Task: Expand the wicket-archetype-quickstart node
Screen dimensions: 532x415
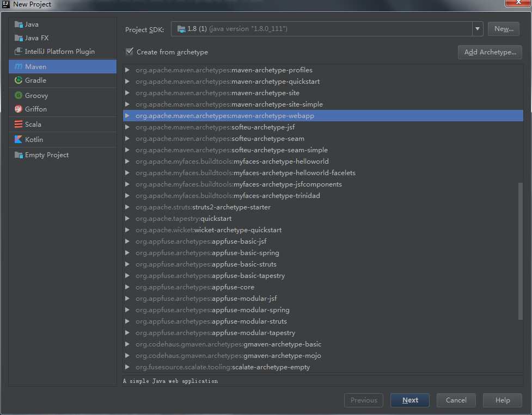Action: click(x=127, y=230)
